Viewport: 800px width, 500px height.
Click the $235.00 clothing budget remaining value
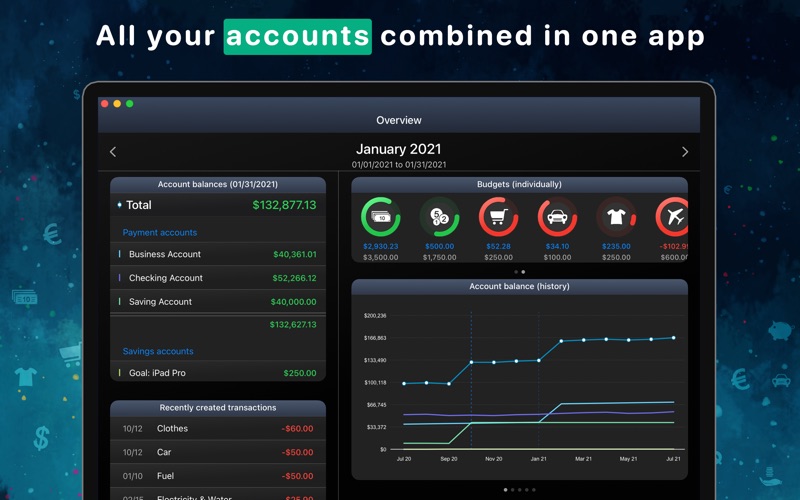616,246
